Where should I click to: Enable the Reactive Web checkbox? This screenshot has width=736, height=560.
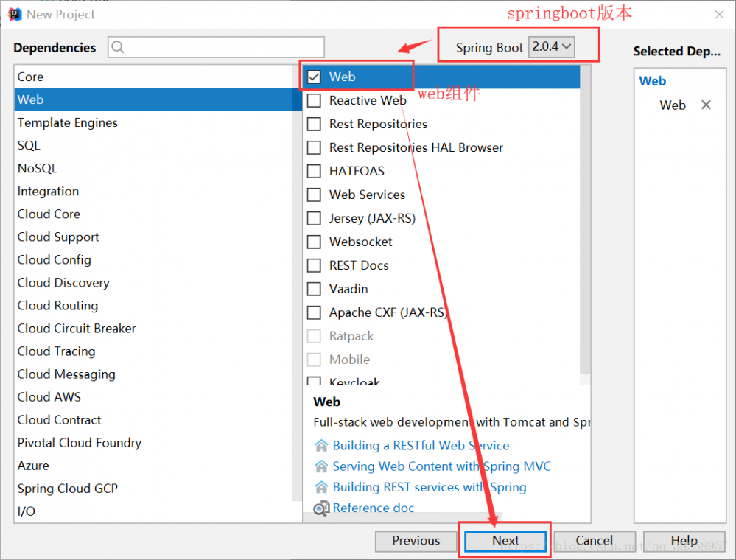click(x=314, y=100)
